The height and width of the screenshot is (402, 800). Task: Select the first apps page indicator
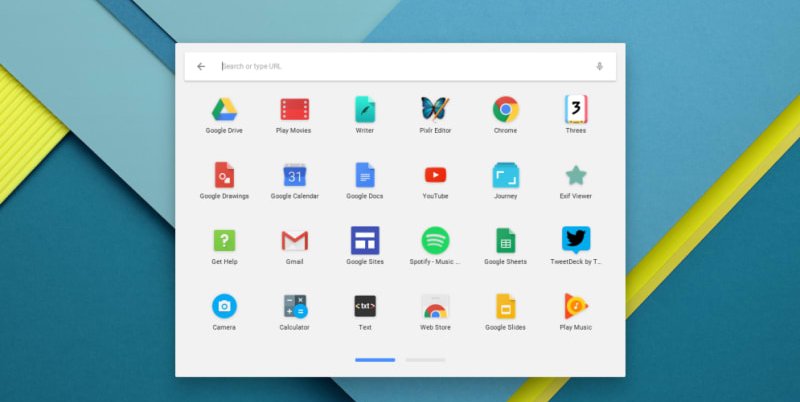[x=375, y=360]
